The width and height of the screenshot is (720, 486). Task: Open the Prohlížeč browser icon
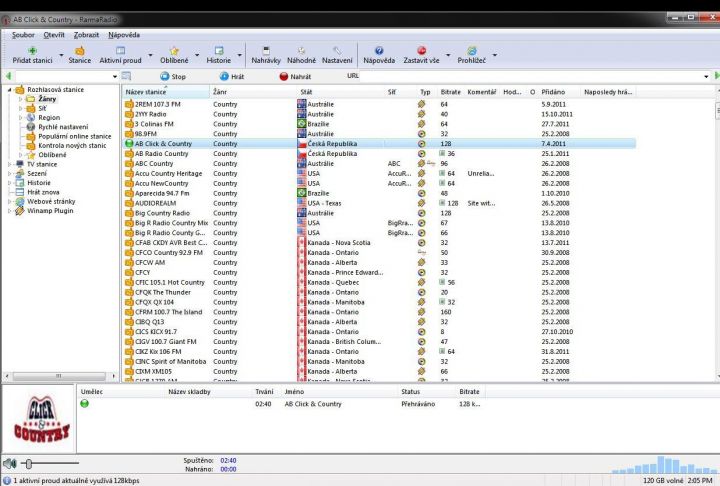pyautogui.click(x=472, y=51)
